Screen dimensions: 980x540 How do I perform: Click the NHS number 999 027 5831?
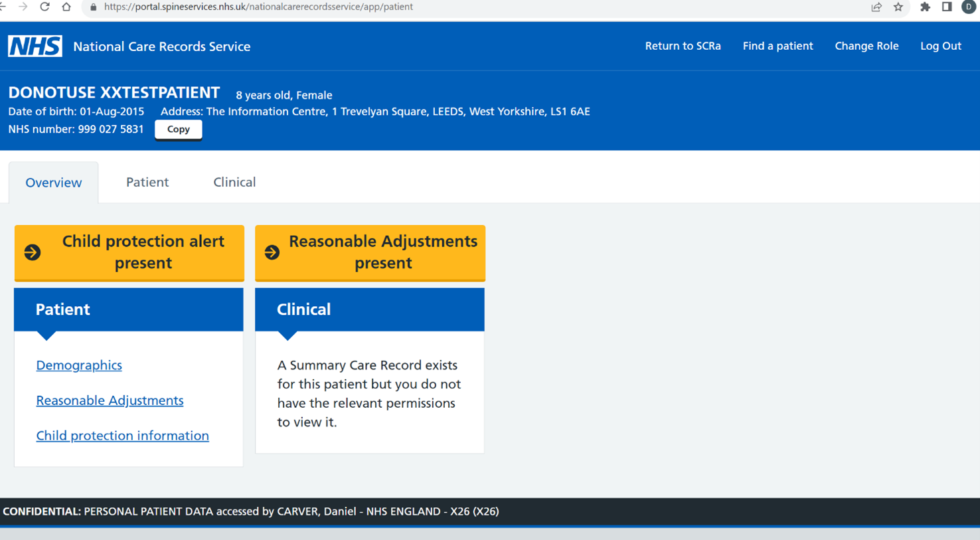(110, 129)
